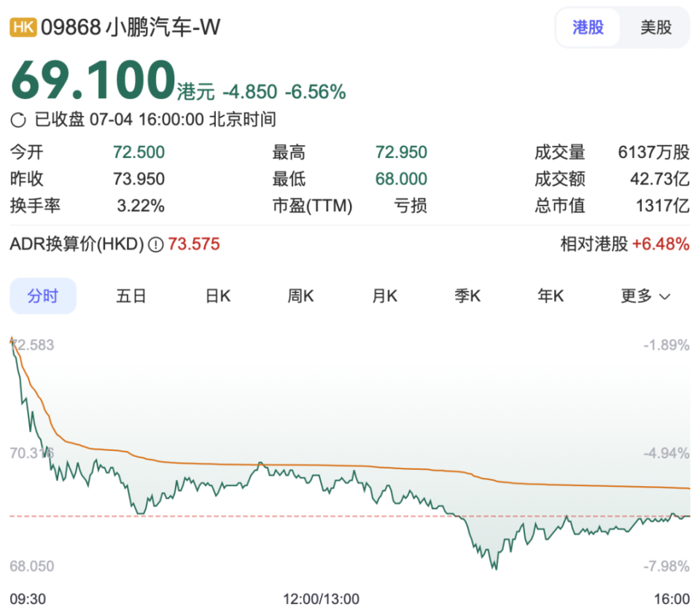This screenshot has width=700, height=615.
Task: Click the 总市值 value 1317亿
Action: (x=663, y=206)
